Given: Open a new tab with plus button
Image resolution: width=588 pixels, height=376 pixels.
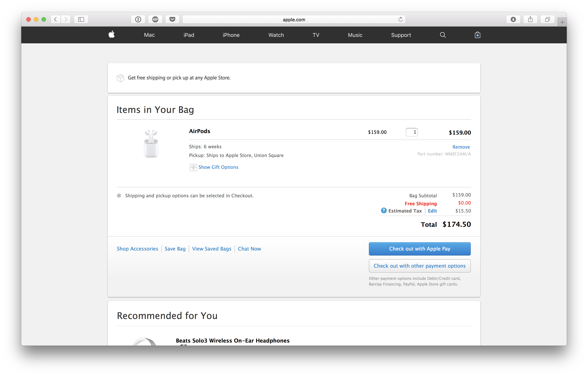Looking at the screenshot, I should click(x=562, y=22).
